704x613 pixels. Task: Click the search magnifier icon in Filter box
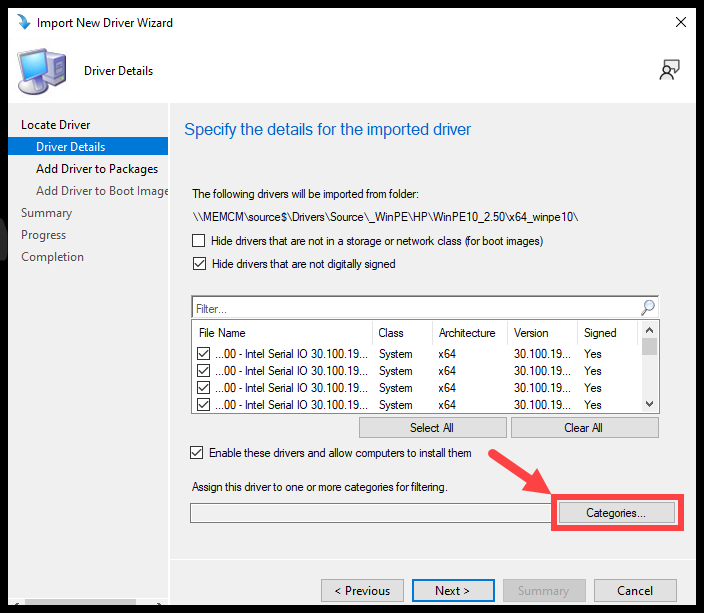648,308
